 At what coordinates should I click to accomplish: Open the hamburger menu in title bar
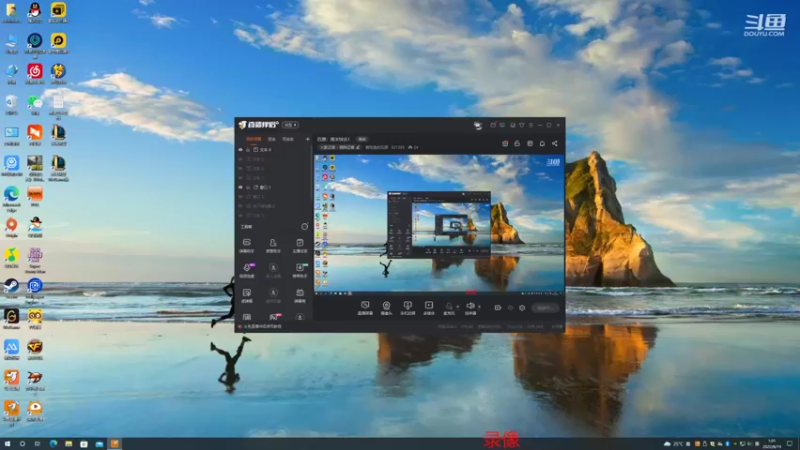pyautogui.click(x=531, y=125)
